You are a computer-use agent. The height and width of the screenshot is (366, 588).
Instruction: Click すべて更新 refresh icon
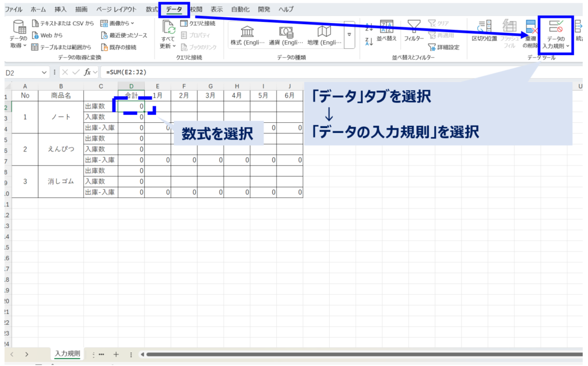tap(168, 28)
